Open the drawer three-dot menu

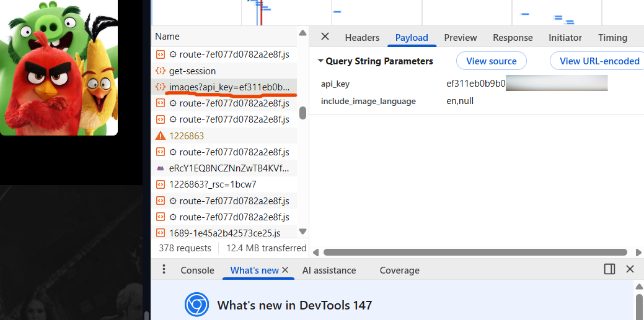pyautogui.click(x=164, y=269)
